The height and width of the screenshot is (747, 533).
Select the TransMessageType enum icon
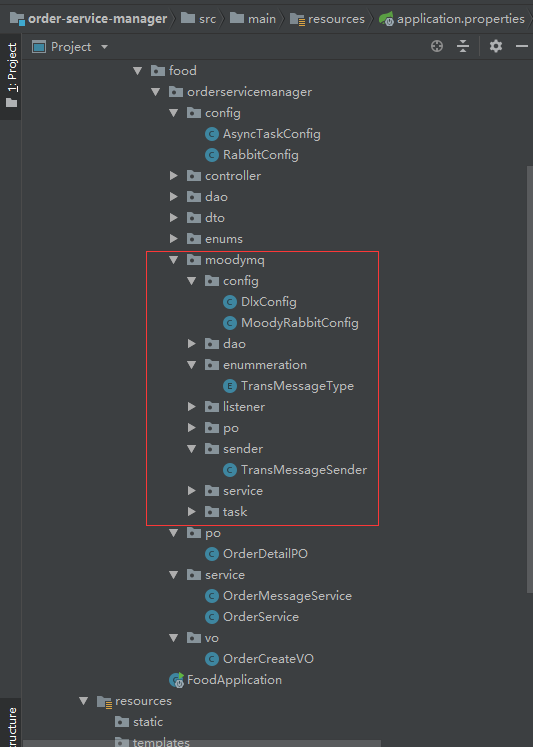tap(230, 386)
